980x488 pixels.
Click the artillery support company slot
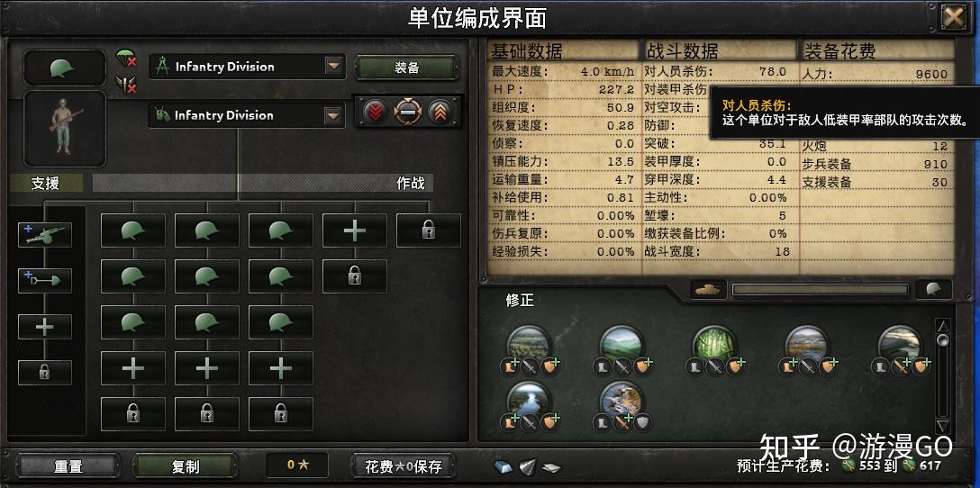tap(45, 234)
